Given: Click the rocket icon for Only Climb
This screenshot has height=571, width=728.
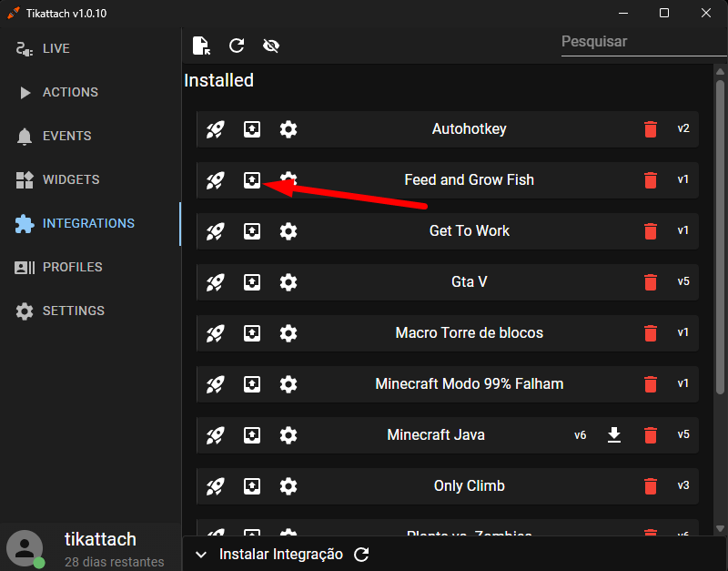Looking at the screenshot, I should click(x=216, y=487).
